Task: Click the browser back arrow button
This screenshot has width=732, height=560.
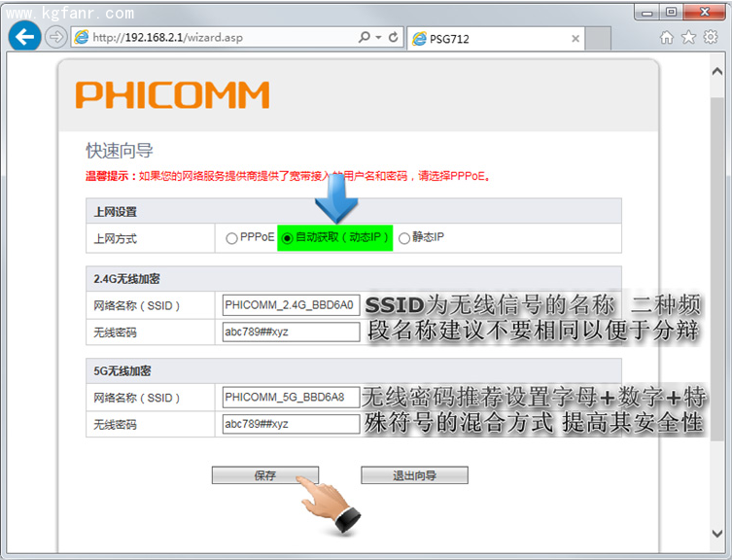Action: (23, 37)
